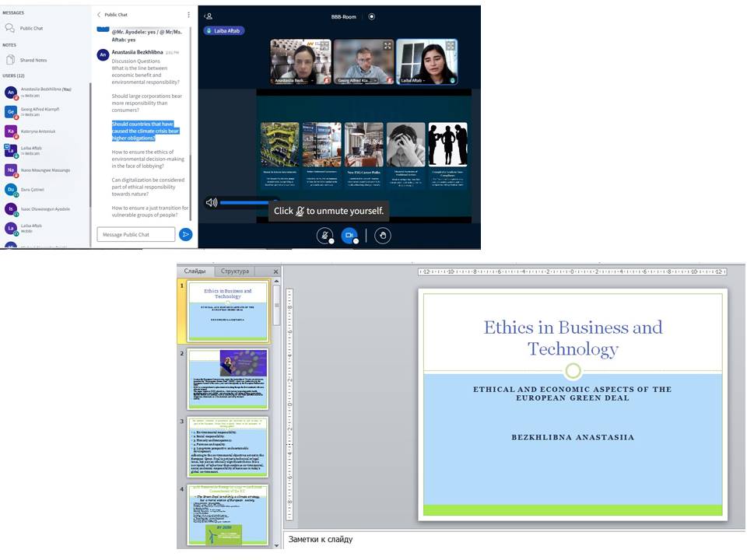The width and height of the screenshot is (747, 560).
Task: Click the speaker volume icon
Action: pyautogui.click(x=211, y=202)
